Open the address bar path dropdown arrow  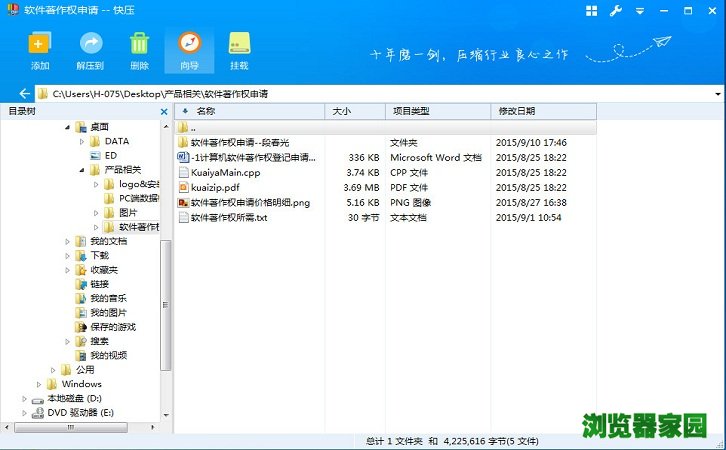click(x=717, y=93)
